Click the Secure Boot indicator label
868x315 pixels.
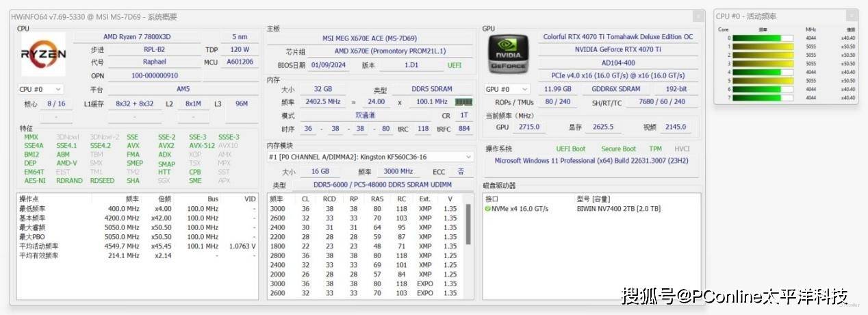(618, 149)
